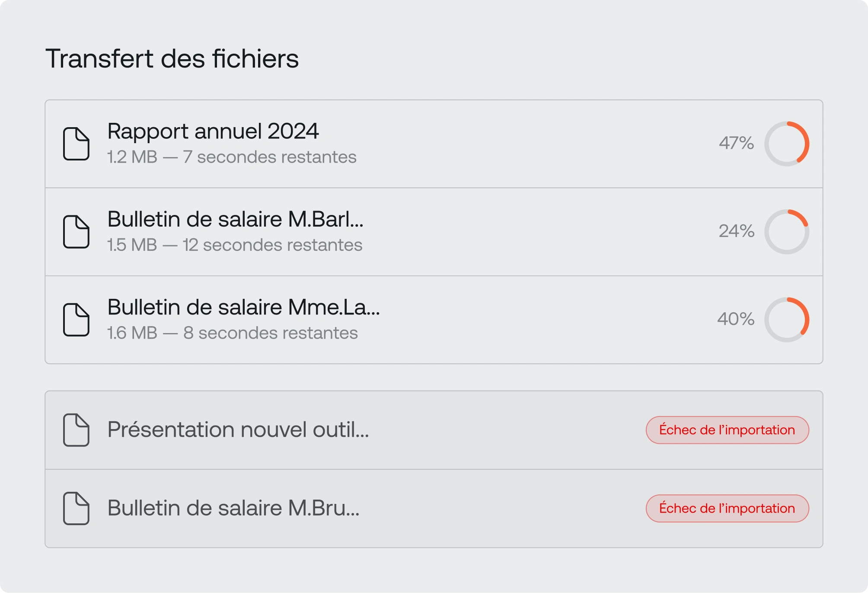
Task: Select the Bulletin de salaire M.Bru file name
Action: tap(233, 508)
